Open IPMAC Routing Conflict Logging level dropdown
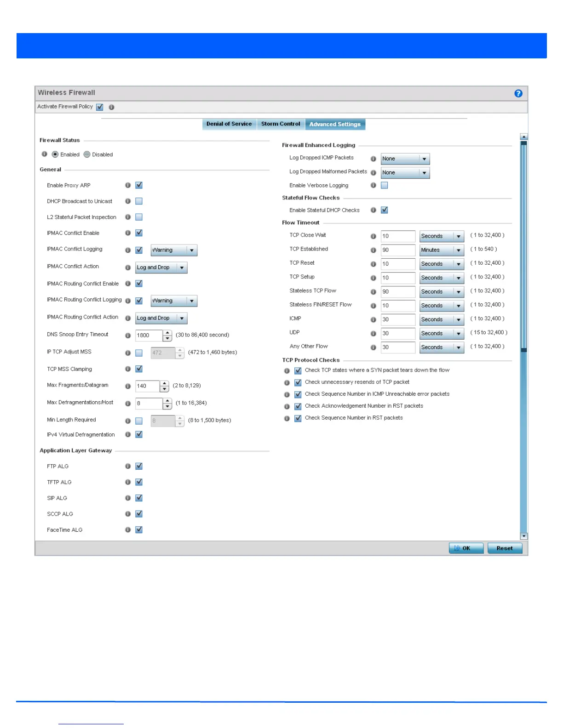 click(174, 301)
